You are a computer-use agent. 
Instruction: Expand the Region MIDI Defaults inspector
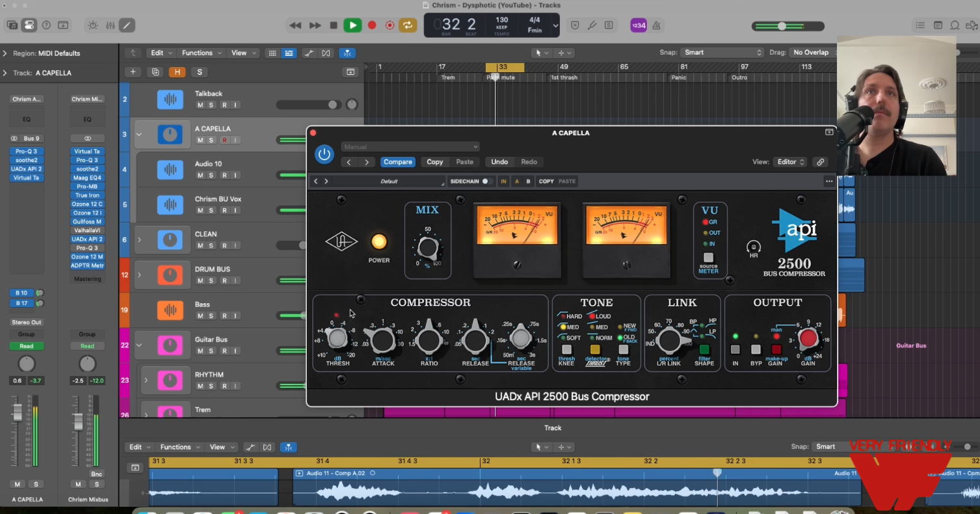coord(5,53)
